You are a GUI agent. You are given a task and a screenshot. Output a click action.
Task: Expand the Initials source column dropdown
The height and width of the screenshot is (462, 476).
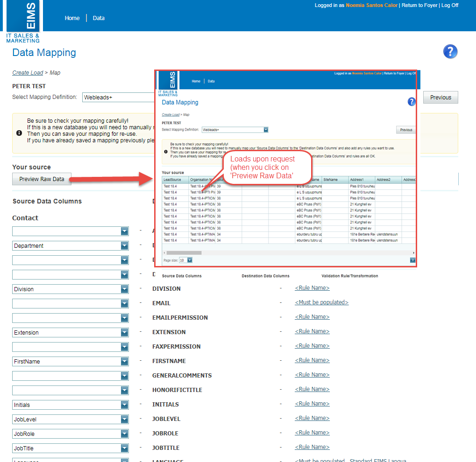pyautogui.click(x=124, y=405)
